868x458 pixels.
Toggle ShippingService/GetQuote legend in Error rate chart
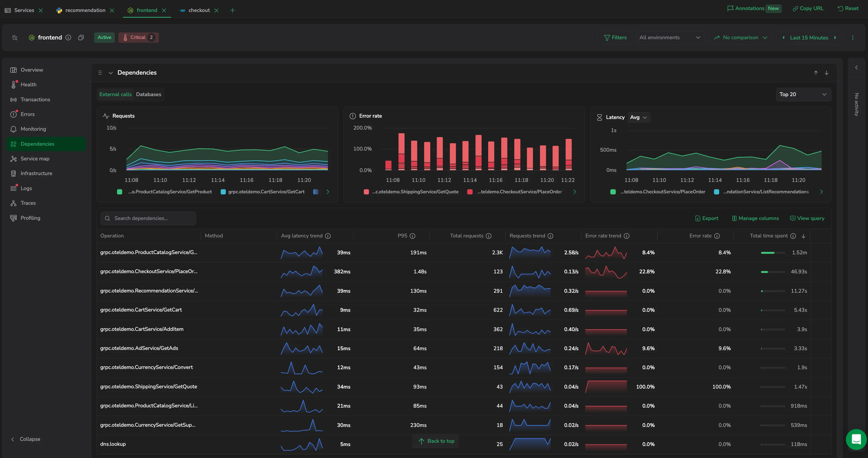pyautogui.click(x=411, y=192)
